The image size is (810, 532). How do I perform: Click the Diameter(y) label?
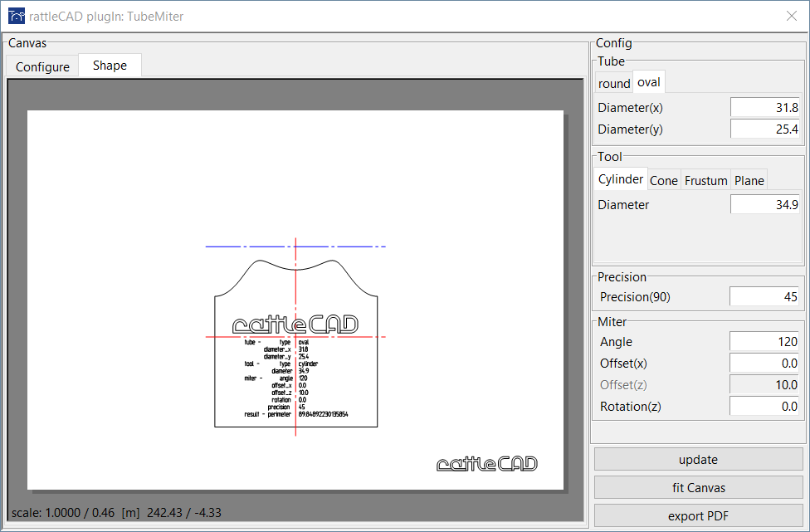coord(630,129)
